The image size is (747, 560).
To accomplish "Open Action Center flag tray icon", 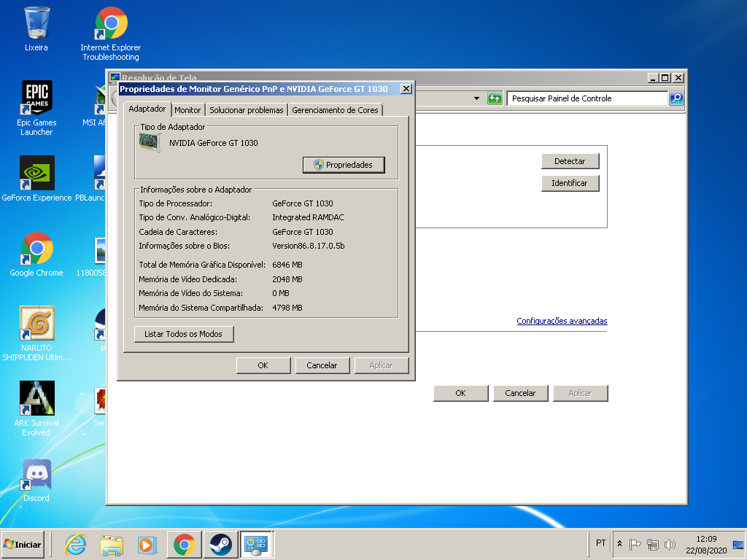I will tap(635, 544).
